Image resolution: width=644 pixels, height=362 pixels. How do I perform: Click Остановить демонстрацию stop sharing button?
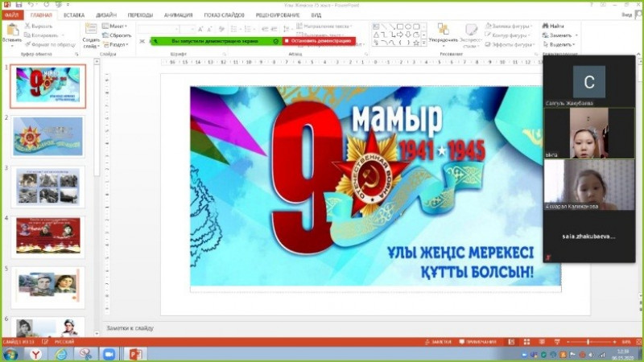point(319,41)
